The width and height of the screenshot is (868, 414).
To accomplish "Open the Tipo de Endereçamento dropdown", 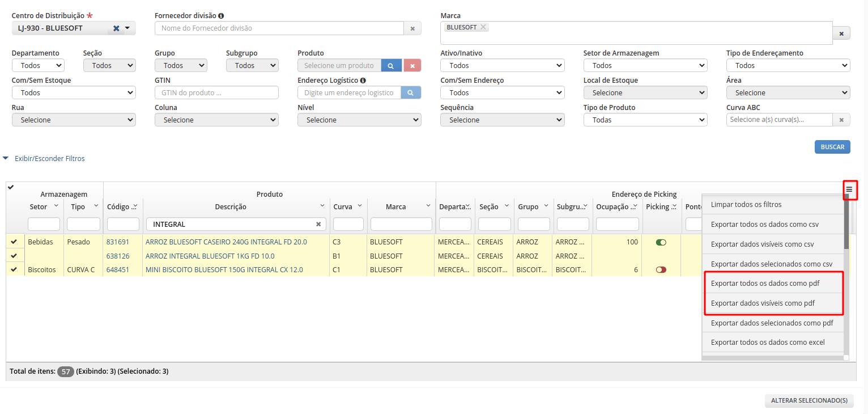I will [788, 66].
